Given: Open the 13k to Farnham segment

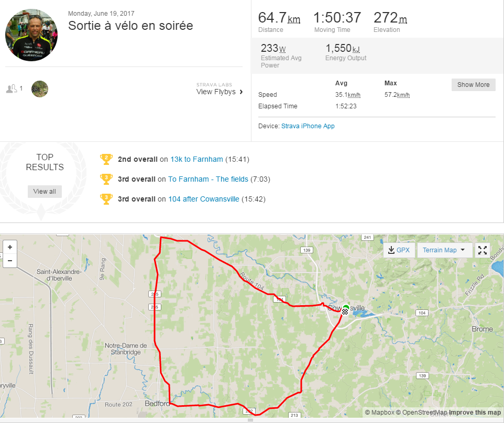Looking at the screenshot, I should (x=196, y=159).
